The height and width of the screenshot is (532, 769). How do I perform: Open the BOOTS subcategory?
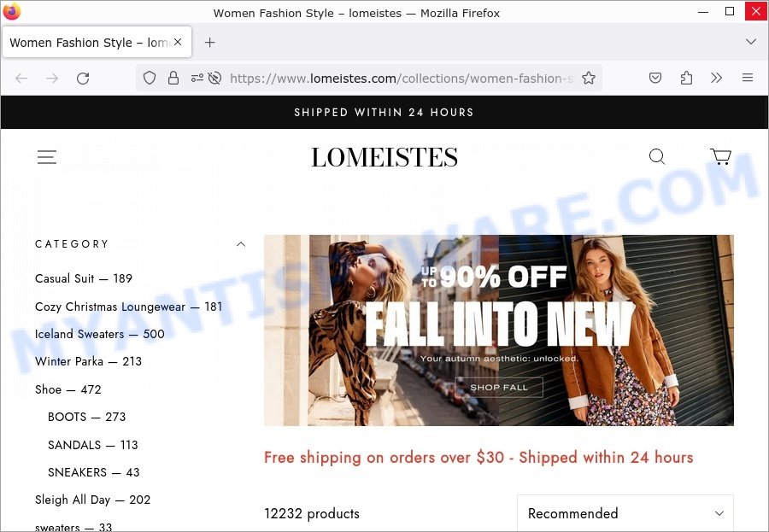click(87, 417)
